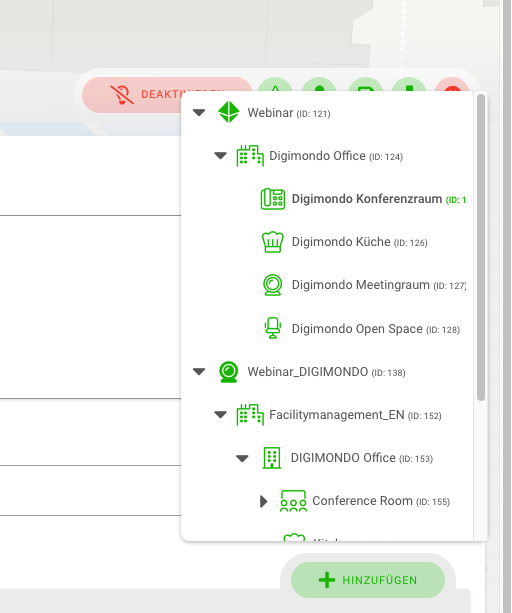Collapse the Webinar_DIGIMONDO node
Viewport: 512px width, 613px height.
tap(199, 371)
